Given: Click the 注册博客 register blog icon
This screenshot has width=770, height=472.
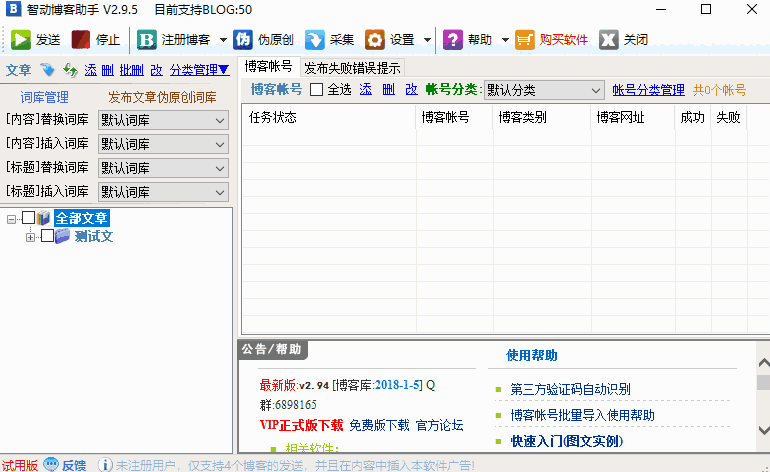Looking at the screenshot, I should [147, 40].
